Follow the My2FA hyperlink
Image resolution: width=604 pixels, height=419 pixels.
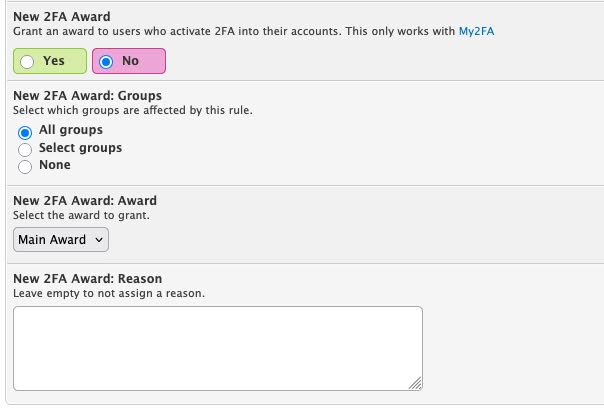(x=476, y=31)
